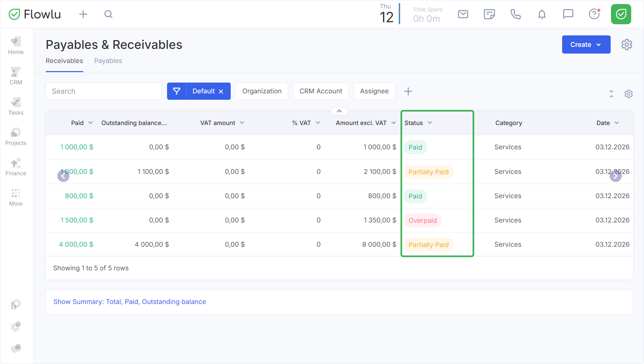Open notifications bell icon
This screenshot has width=644, height=364.
pyautogui.click(x=542, y=14)
